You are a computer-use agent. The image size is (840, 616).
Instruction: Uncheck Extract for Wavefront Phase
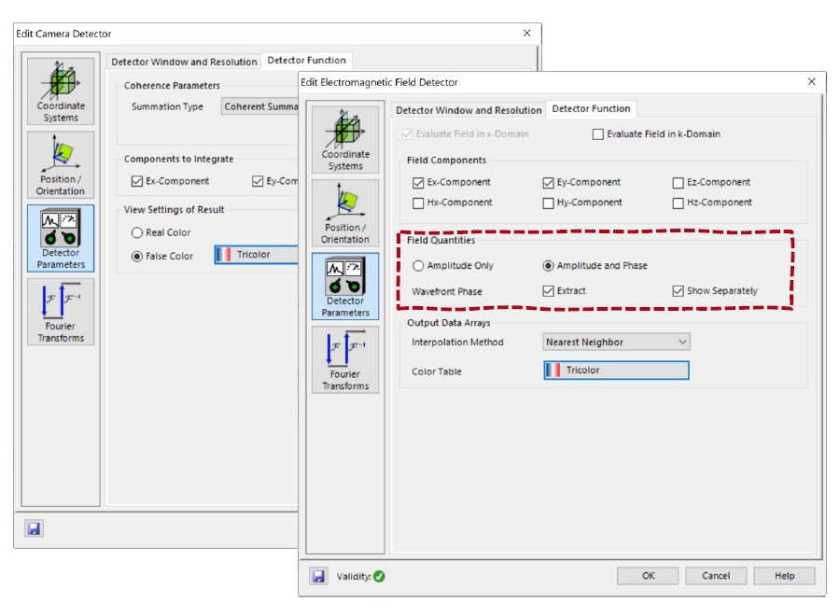pos(548,291)
